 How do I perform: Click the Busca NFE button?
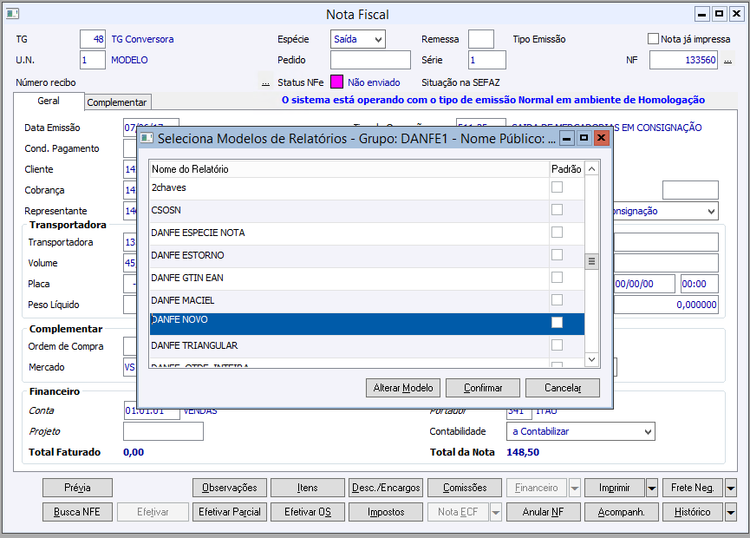[x=77, y=512]
